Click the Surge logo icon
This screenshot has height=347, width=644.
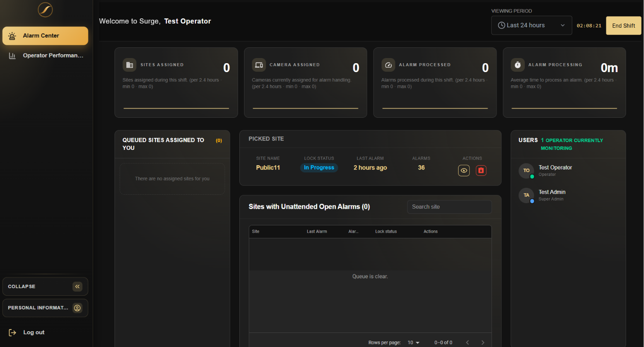(x=45, y=10)
